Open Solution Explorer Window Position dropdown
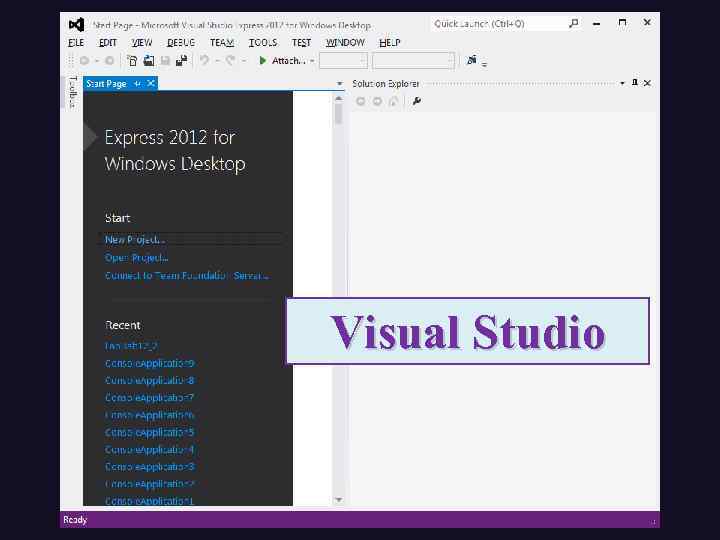The width and height of the screenshot is (720, 540). tap(622, 83)
